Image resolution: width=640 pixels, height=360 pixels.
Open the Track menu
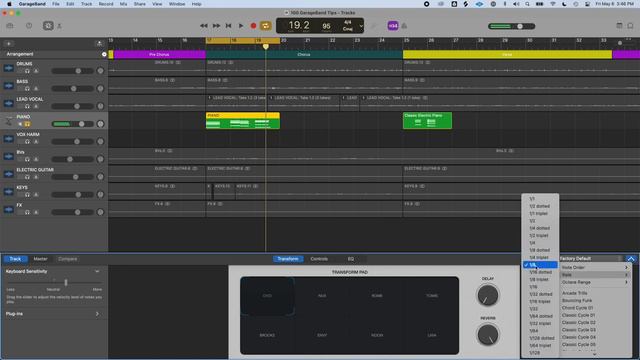coord(87,4)
